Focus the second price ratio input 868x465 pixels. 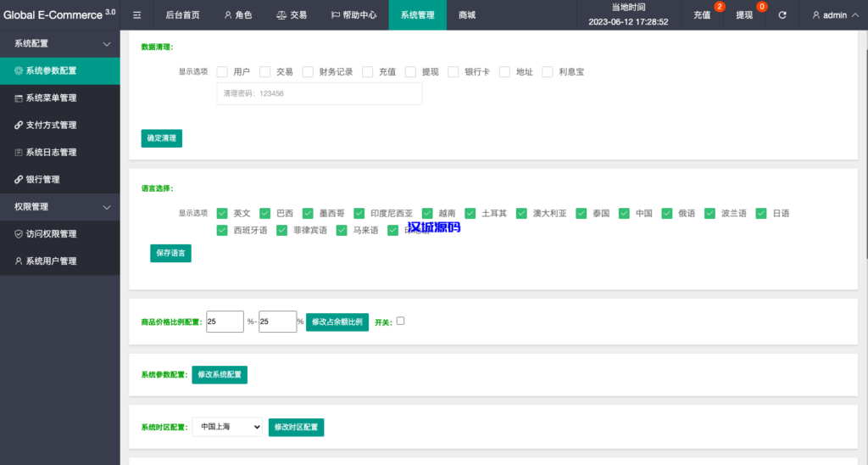coord(277,322)
